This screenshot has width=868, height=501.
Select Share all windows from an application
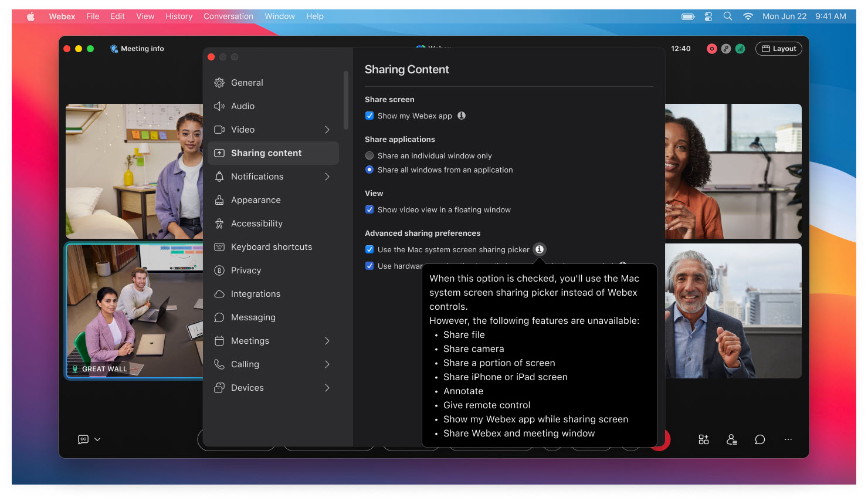[x=369, y=170]
